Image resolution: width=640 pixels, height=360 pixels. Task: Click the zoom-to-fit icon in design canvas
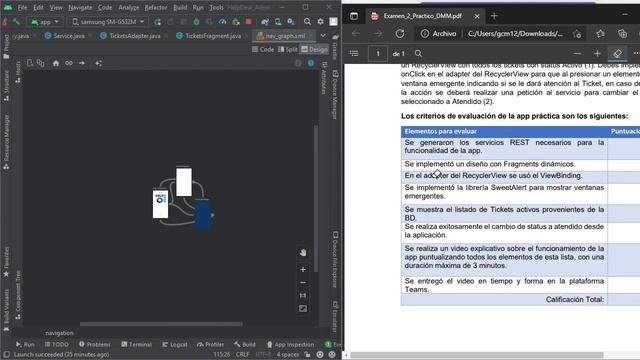[x=303, y=309]
